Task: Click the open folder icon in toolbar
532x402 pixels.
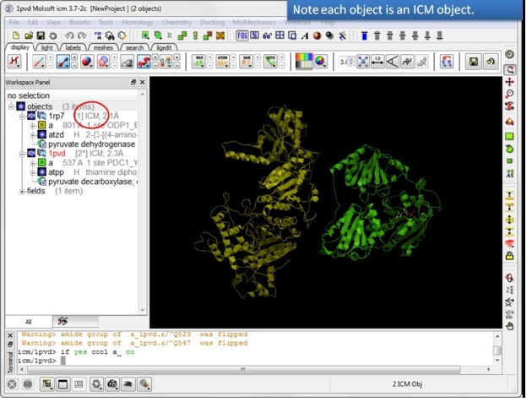Action: pos(28,35)
